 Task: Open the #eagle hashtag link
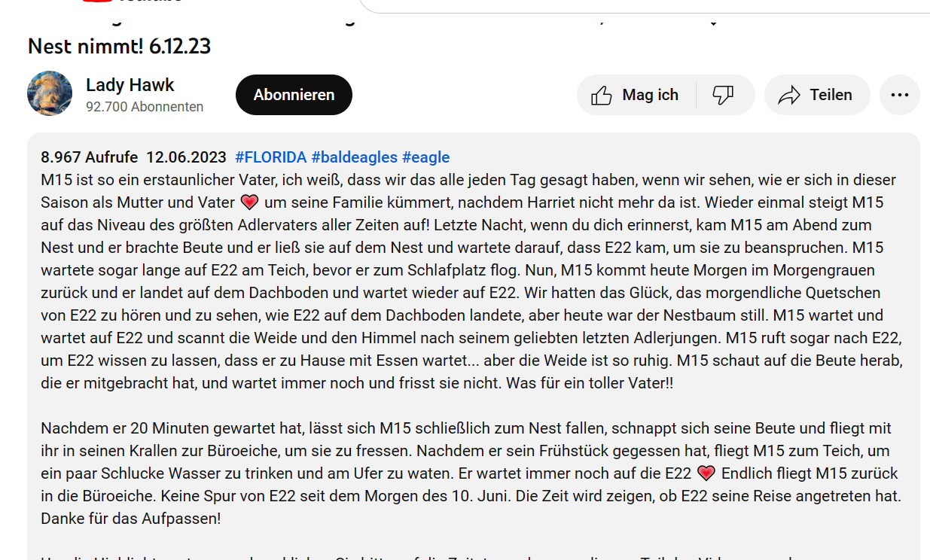click(426, 157)
